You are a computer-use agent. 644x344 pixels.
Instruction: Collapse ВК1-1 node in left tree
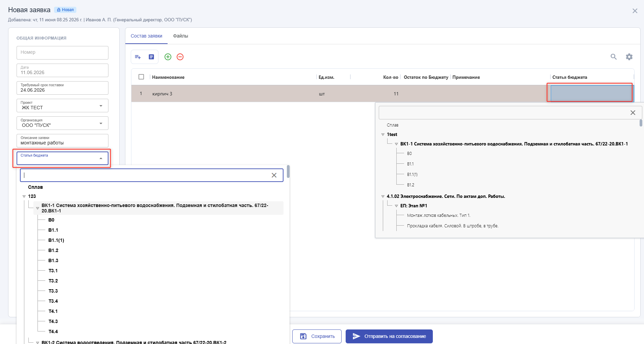click(38, 208)
